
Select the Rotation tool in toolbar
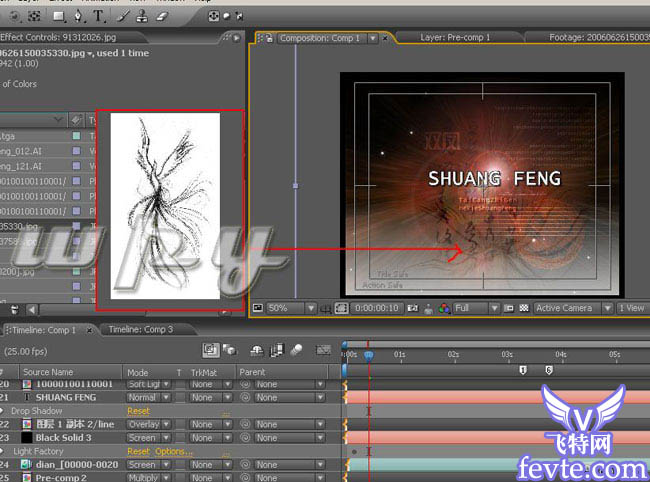pos(15,16)
